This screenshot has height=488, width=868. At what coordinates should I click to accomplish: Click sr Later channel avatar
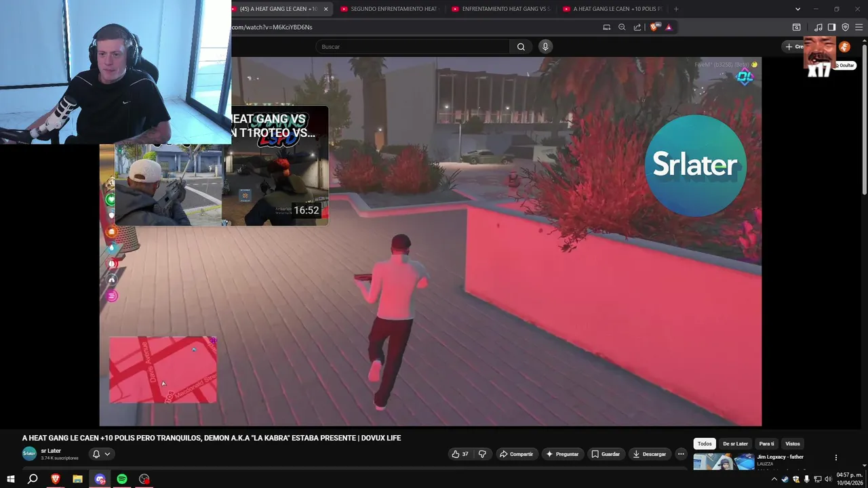pos(29,454)
